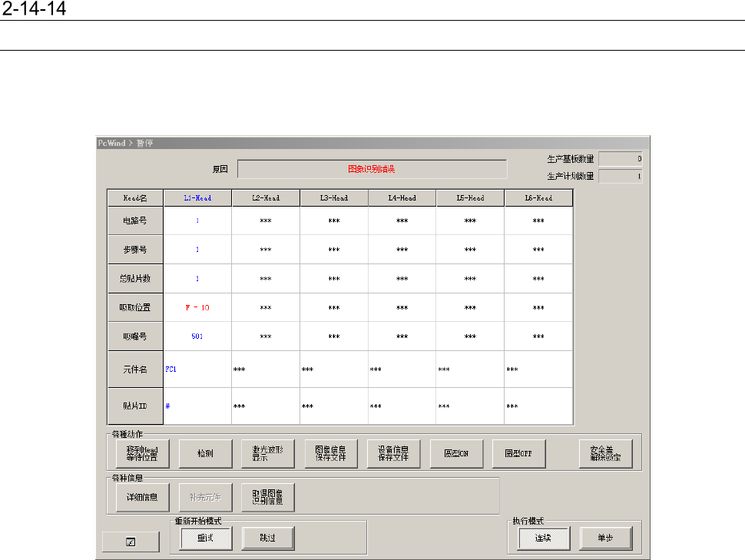The width and height of the screenshot is (745, 560).
Task: Click the 安全盖解除锁定 button
Action: [x=605, y=453]
